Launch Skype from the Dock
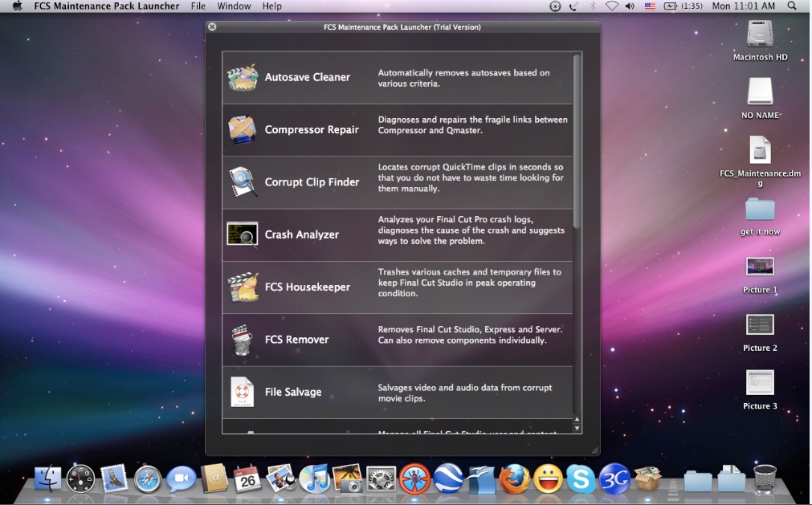The width and height of the screenshot is (812, 505). tap(581, 479)
